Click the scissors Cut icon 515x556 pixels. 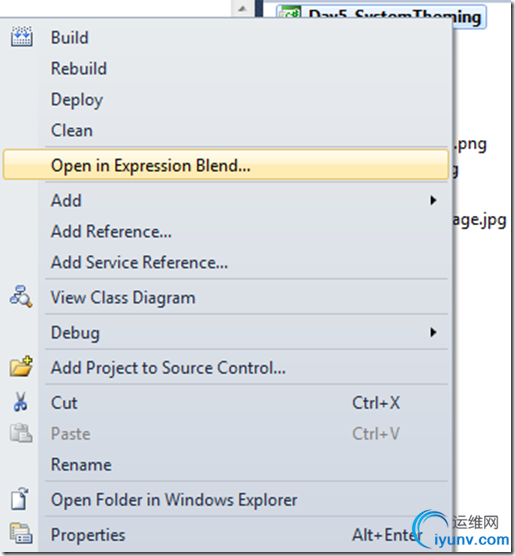click(x=21, y=402)
